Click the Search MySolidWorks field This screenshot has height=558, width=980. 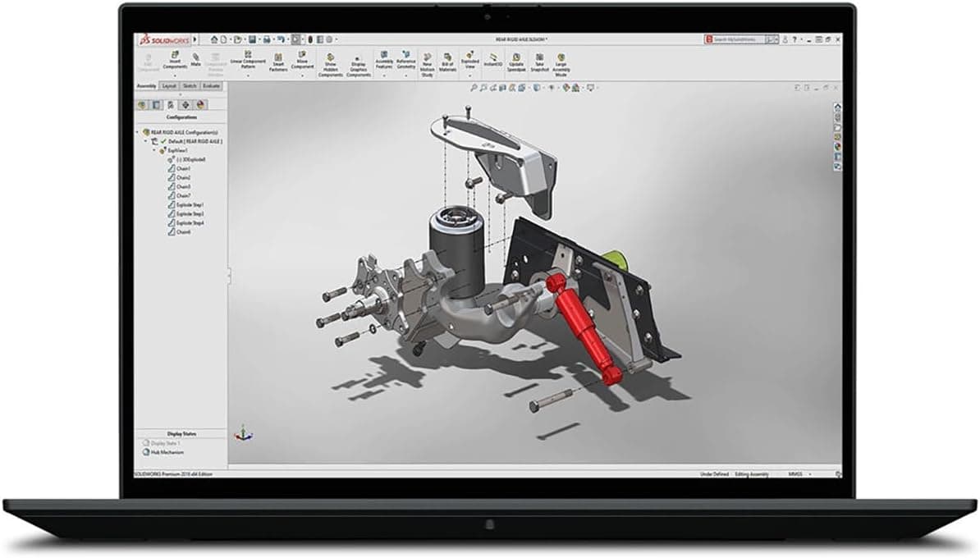pyautogui.click(x=739, y=39)
